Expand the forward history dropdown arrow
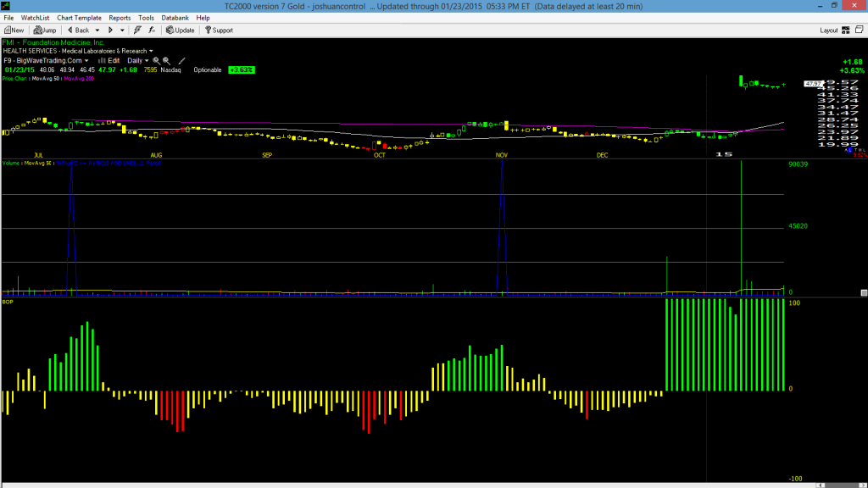The height and width of the screenshot is (488, 868). [122, 30]
